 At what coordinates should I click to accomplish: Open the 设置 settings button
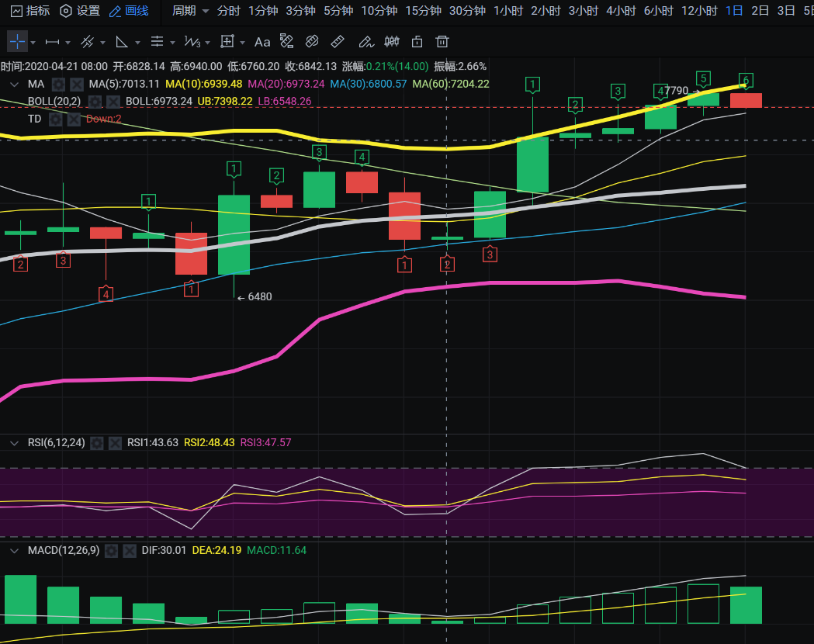click(80, 11)
